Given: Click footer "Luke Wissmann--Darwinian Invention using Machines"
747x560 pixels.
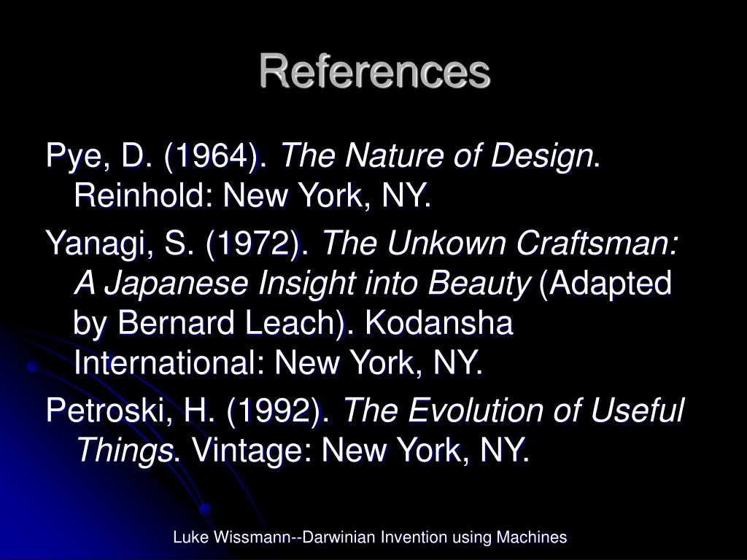Looking at the screenshot, I should coord(370,537).
